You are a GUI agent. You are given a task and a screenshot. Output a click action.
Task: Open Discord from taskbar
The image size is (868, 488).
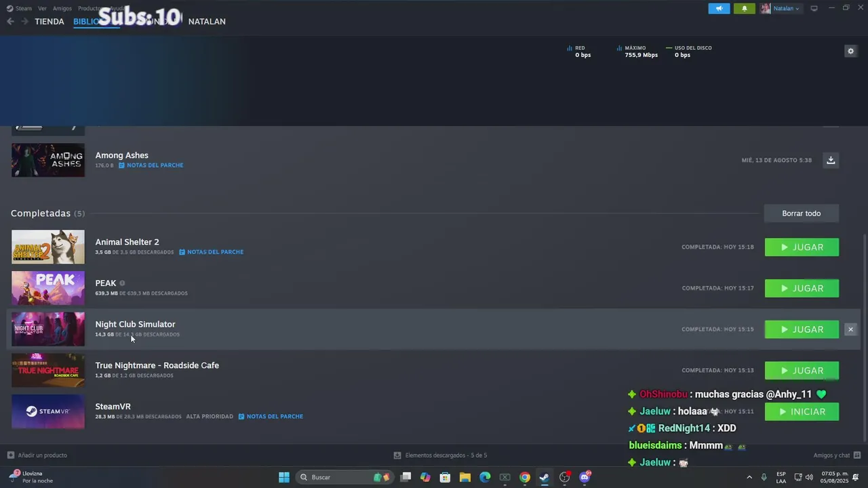click(585, 477)
